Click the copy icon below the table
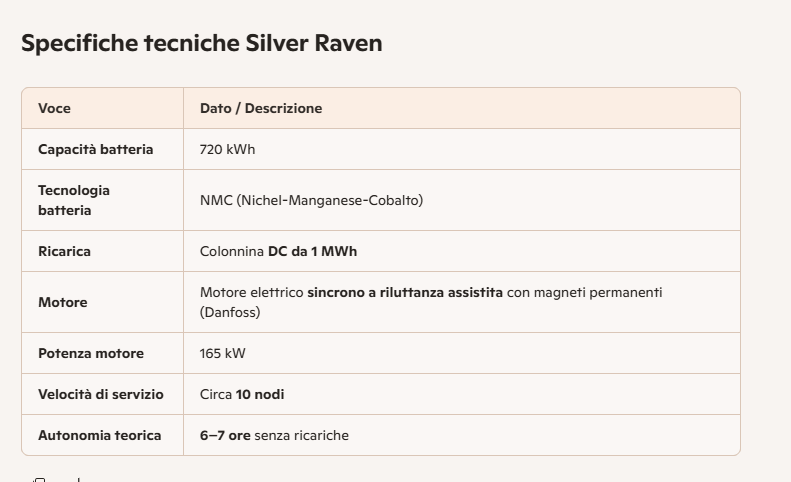 point(39,480)
